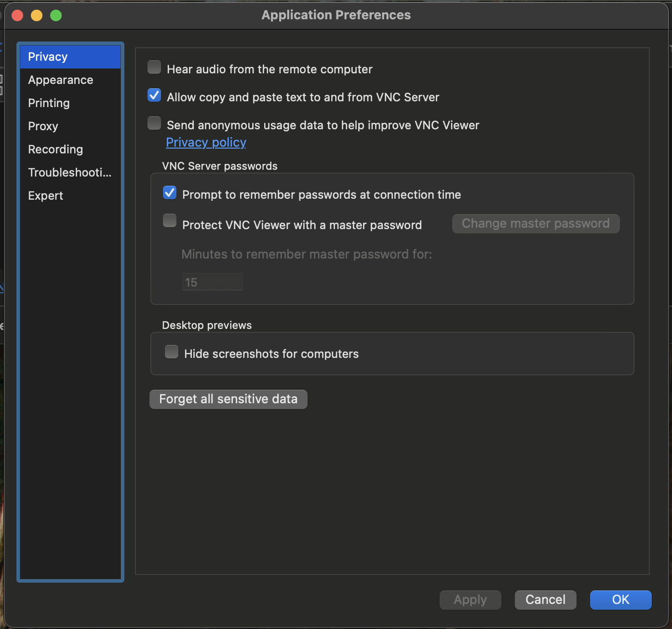Open the Recording preferences
Image resolution: width=672 pixels, height=629 pixels.
tap(70, 150)
